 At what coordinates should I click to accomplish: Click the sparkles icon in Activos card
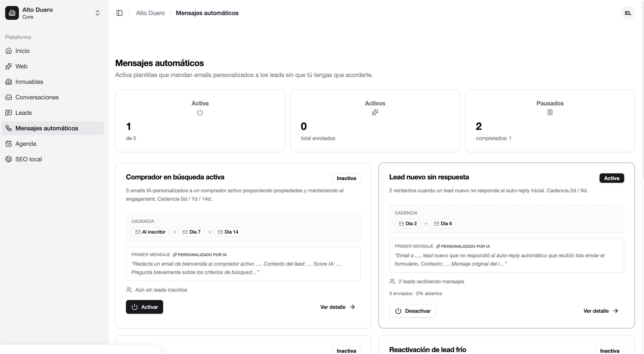point(375,112)
